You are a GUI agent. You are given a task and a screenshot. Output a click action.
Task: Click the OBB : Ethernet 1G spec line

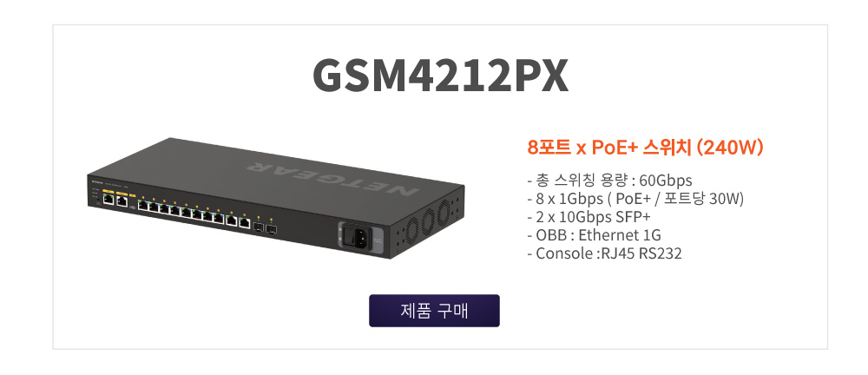click(594, 235)
